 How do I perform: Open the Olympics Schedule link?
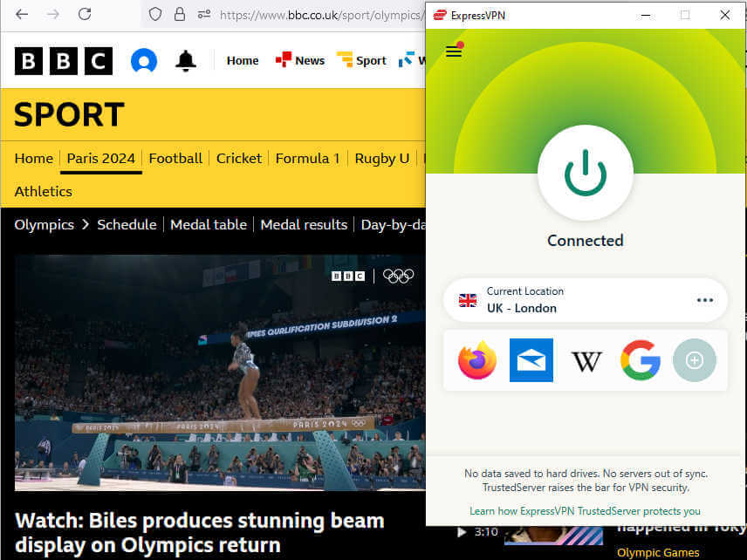click(127, 225)
